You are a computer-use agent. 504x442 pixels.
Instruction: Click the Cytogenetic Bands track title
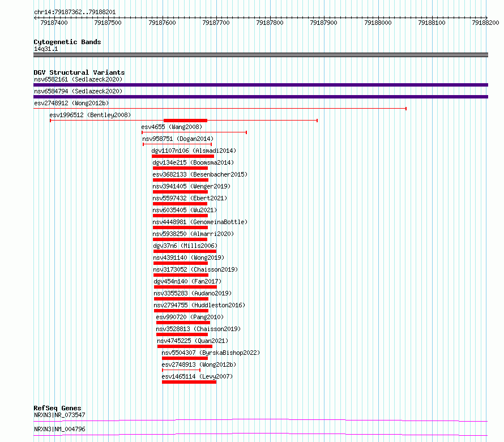pos(67,42)
